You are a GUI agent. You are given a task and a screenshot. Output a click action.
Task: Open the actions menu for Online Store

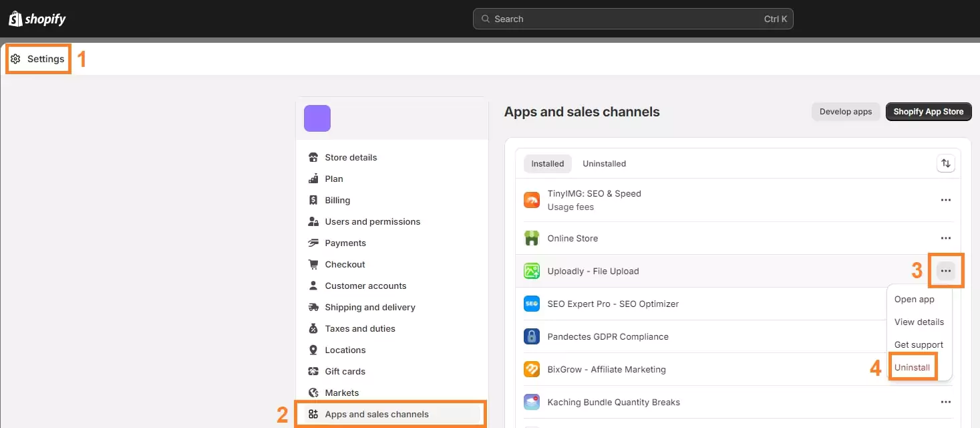945,237
